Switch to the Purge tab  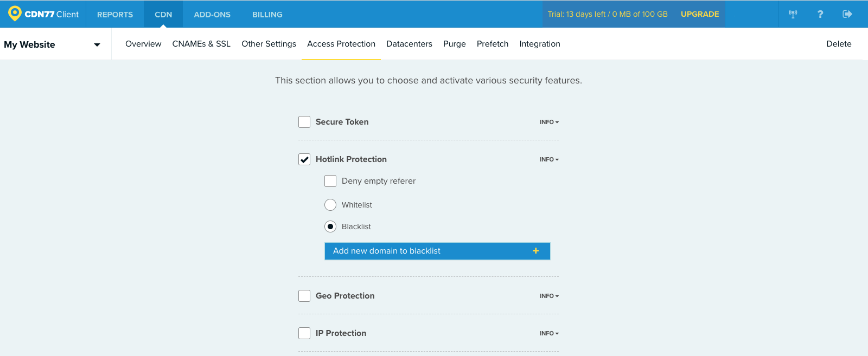pos(455,44)
